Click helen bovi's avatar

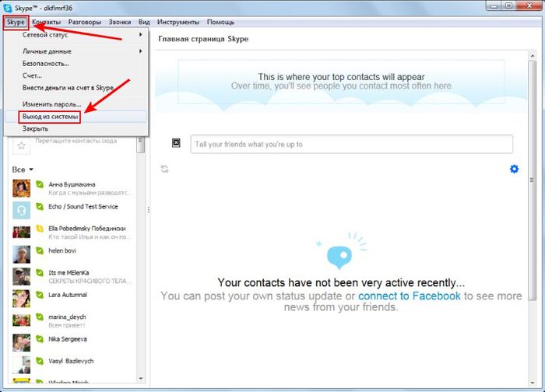(22, 254)
